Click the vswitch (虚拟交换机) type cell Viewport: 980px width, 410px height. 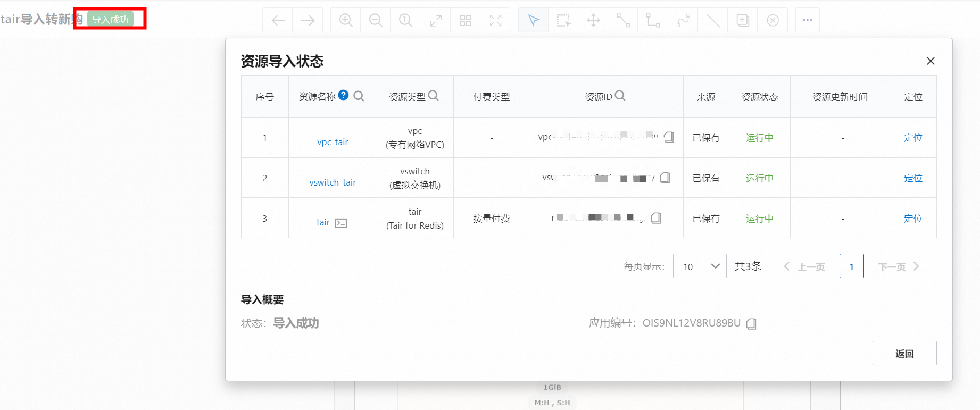coord(415,178)
